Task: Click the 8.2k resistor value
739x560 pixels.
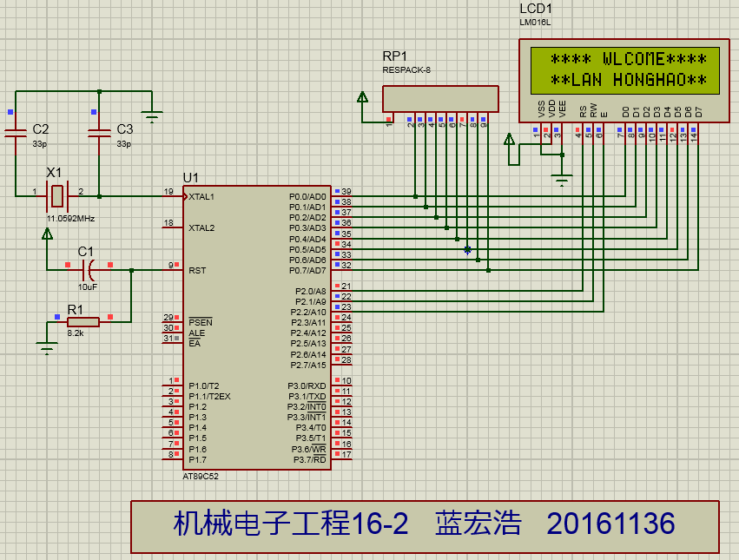Action: pyautogui.click(x=76, y=333)
